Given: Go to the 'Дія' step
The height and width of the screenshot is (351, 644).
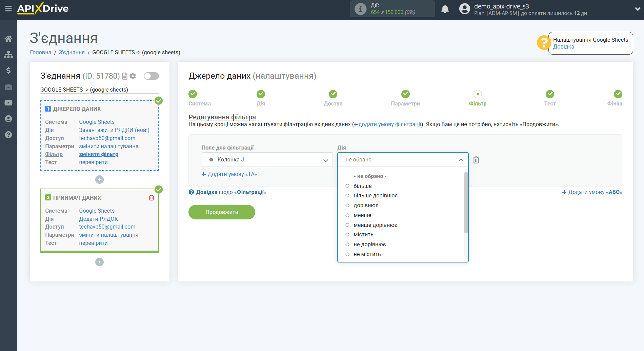Looking at the screenshot, I should pos(261,94).
